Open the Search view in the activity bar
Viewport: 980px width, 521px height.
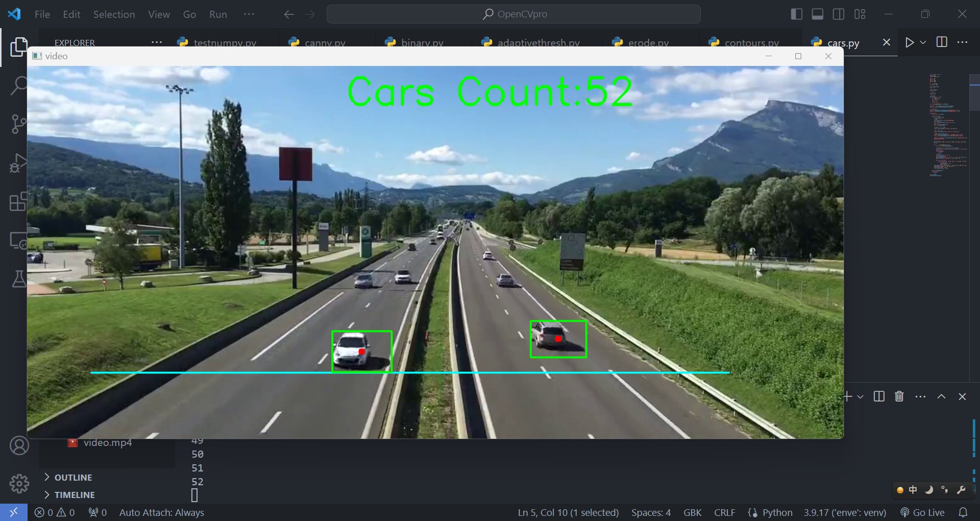pyautogui.click(x=19, y=85)
